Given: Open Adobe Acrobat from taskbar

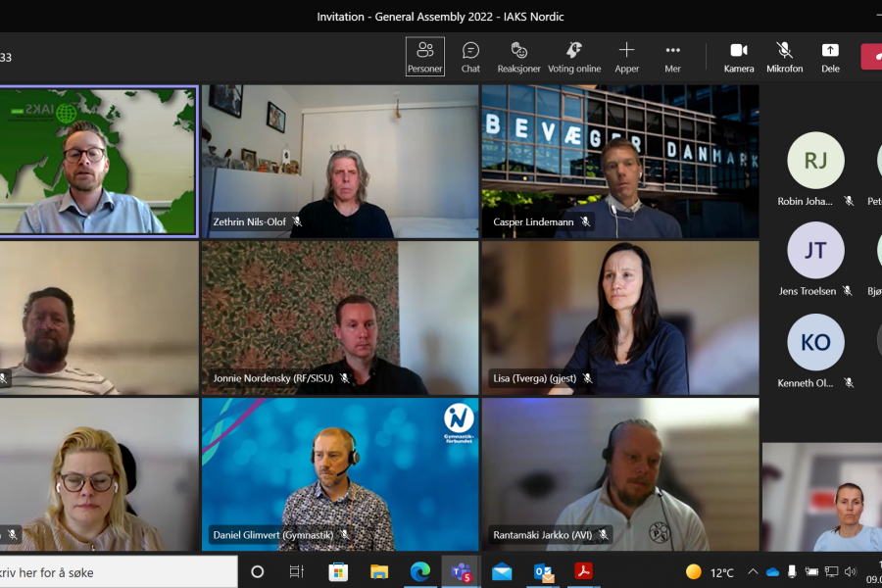Looking at the screenshot, I should (x=583, y=571).
